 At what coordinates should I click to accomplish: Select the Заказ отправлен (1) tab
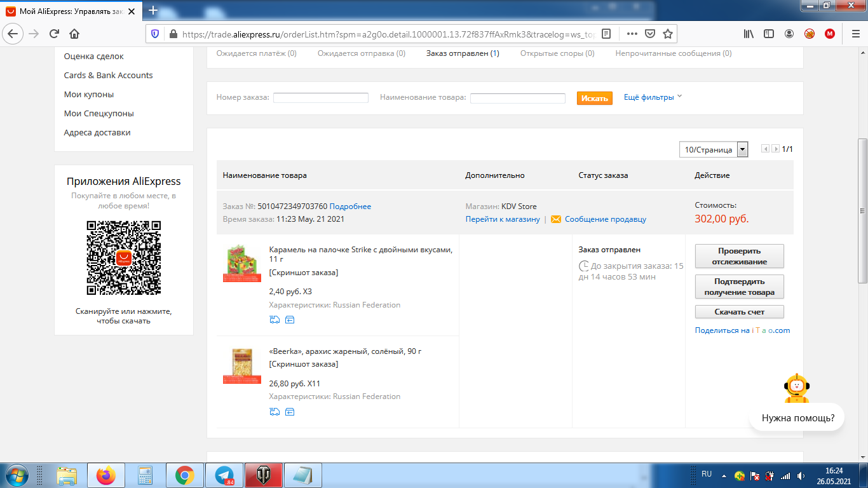(463, 53)
